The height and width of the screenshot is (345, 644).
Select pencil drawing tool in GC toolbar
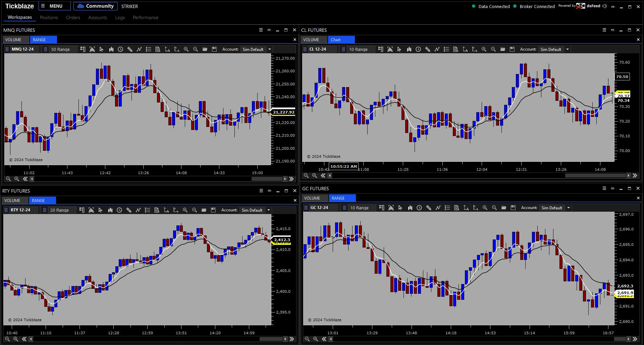click(x=429, y=208)
